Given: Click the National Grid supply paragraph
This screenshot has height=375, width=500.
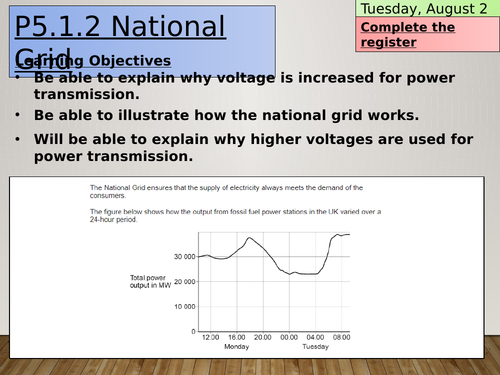Looking at the screenshot, I should click(x=226, y=192).
